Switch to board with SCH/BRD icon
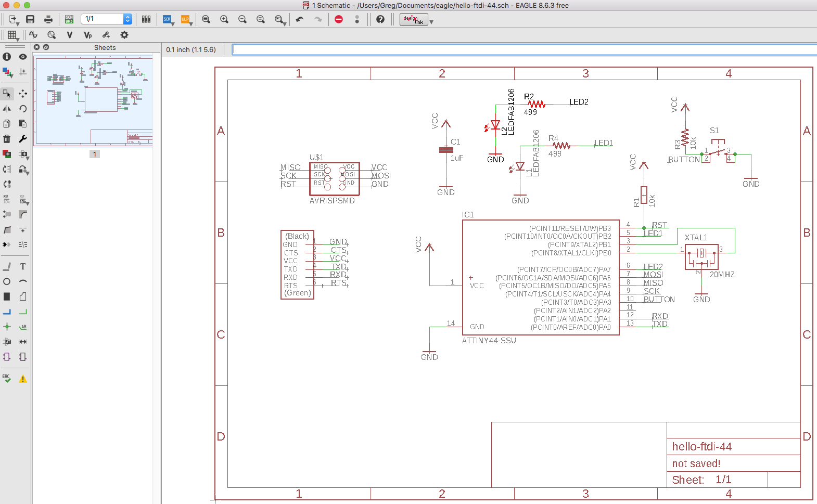The image size is (817, 504). point(69,19)
